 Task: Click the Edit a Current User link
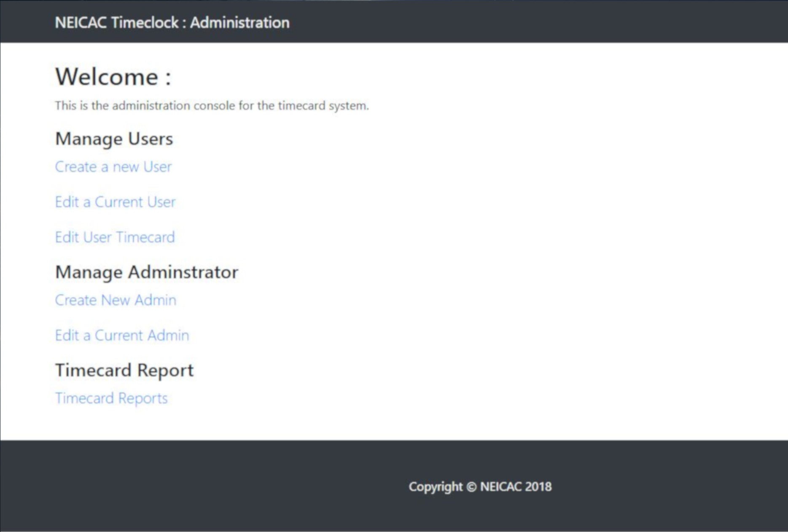pyautogui.click(x=115, y=202)
